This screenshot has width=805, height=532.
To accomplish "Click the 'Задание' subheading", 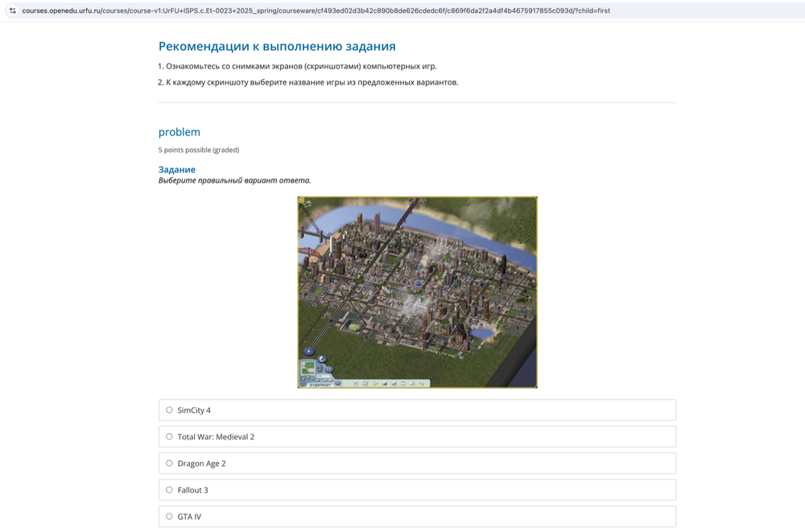I will pyautogui.click(x=176, y=170).
